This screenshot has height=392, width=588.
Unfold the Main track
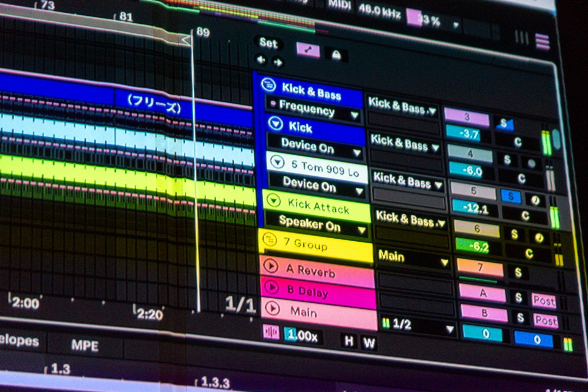pos(273,308)
